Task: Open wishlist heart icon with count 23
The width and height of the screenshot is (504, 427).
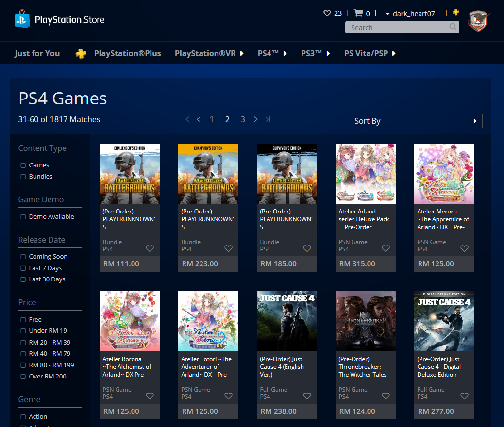Action: tap(327, 13)
